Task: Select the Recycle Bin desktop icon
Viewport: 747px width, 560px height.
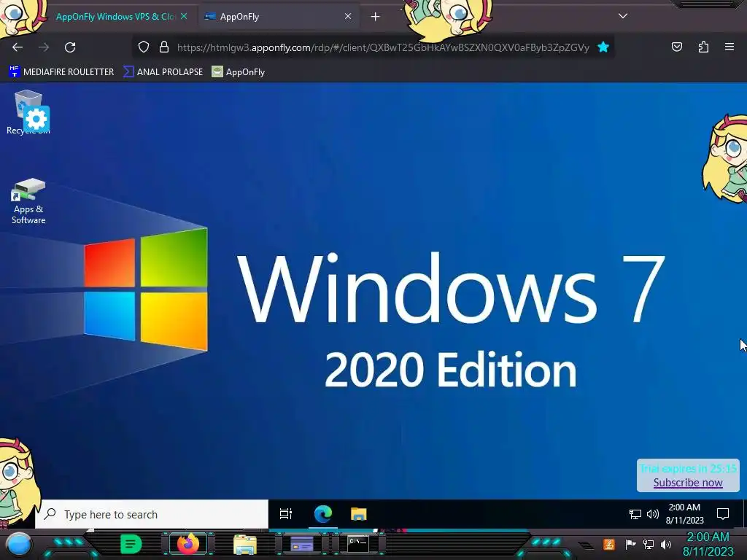Action: click(x=28, y=112)
